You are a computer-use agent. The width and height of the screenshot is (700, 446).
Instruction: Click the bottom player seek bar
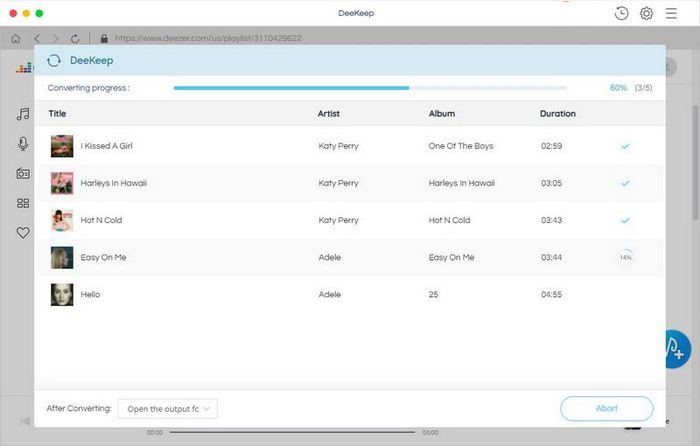292,432
